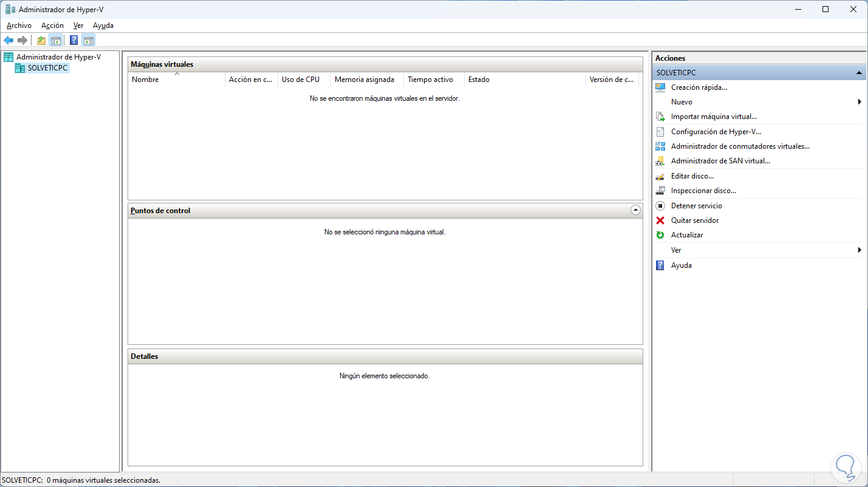Click "No se seleccionó ninguna máquina virtual" text

point(385,232)
